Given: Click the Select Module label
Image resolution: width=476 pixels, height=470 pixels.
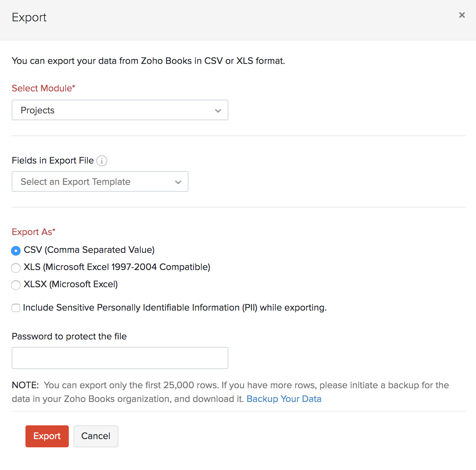Looking at the screenshot, I should (43, 88).
